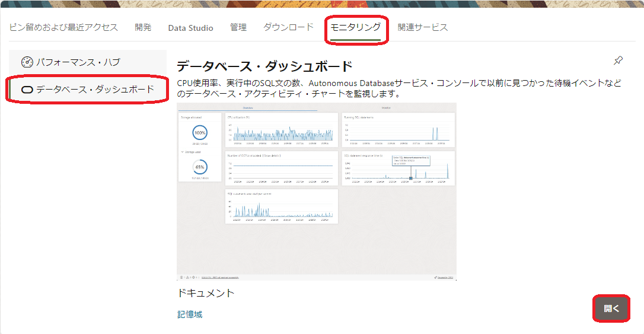Click the Running SQL statements chart
Screen dimensions: 644x334
pos(398,130)
